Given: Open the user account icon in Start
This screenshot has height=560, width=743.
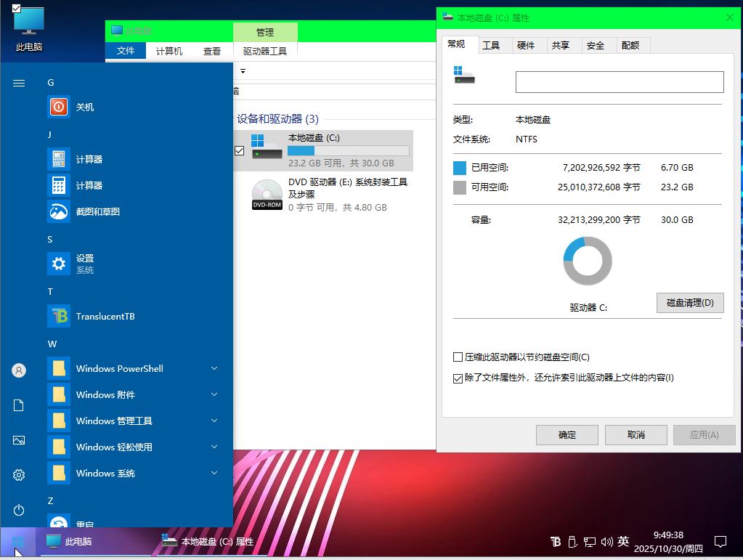Looking at the screenshot, I should [x=19, y=370].
